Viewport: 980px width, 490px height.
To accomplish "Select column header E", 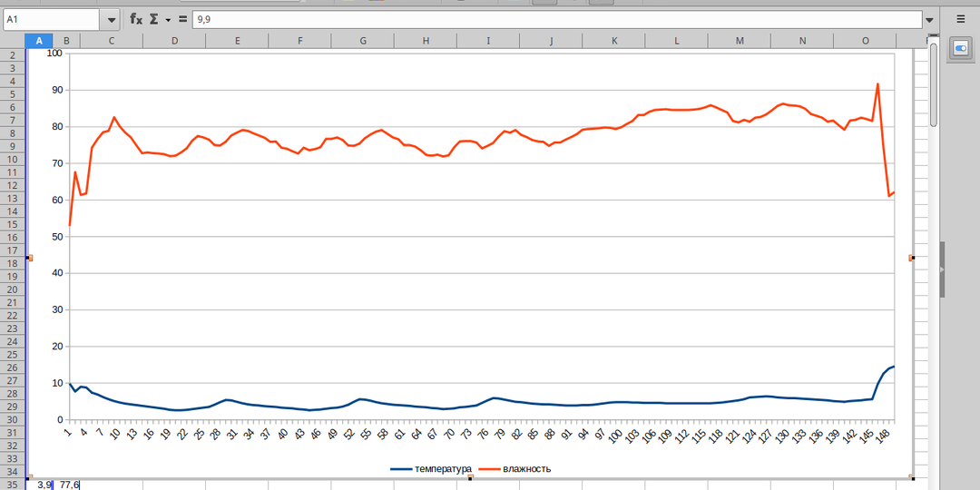I will (x=238, y=41).
